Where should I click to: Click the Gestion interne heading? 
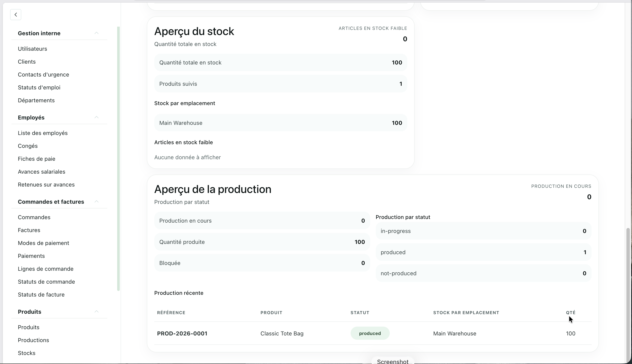coord(39,33)
